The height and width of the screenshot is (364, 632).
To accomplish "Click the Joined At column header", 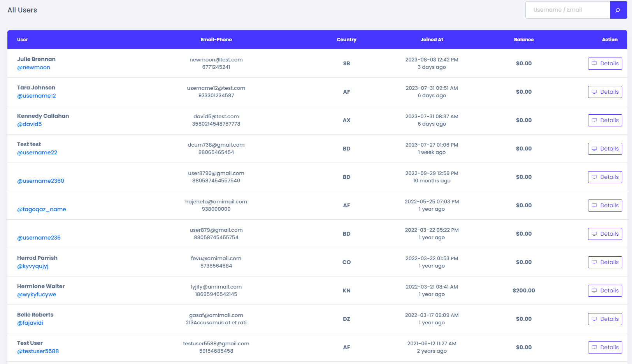I will (x=432, y=40).
